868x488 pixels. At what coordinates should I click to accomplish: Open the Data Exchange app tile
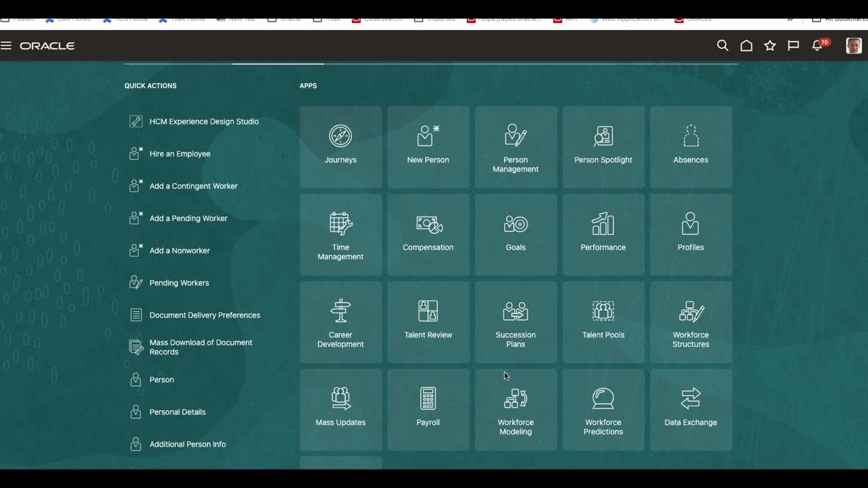click(690, 409)
